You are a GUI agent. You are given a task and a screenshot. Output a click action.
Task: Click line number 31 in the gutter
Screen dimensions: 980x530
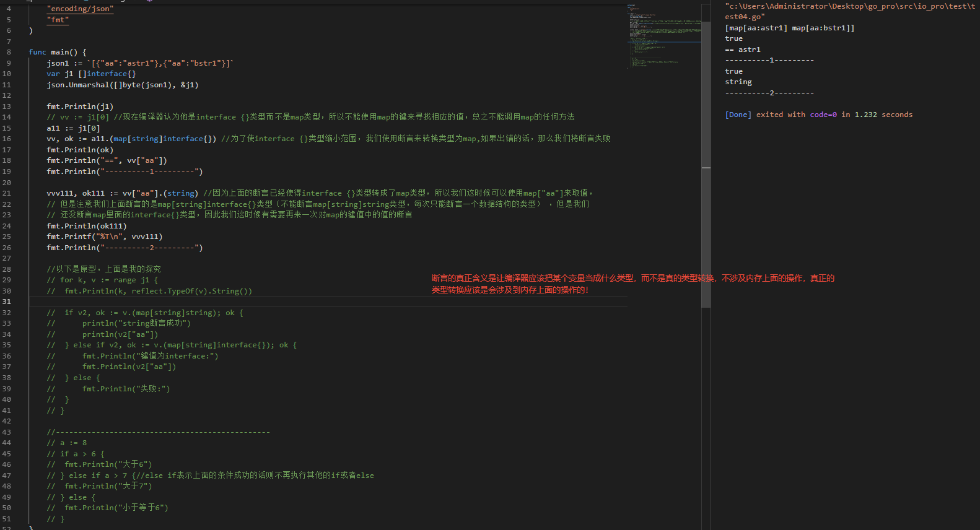[6, 302]
